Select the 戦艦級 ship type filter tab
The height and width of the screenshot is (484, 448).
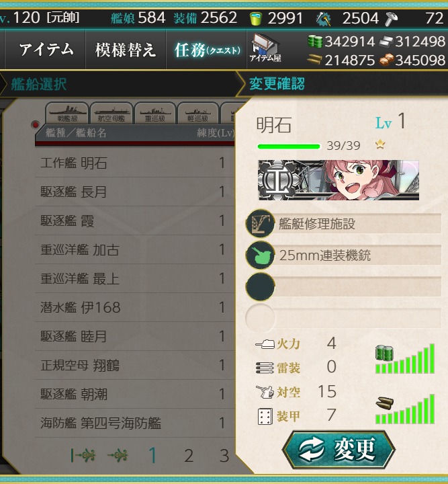tap(68, 114)
